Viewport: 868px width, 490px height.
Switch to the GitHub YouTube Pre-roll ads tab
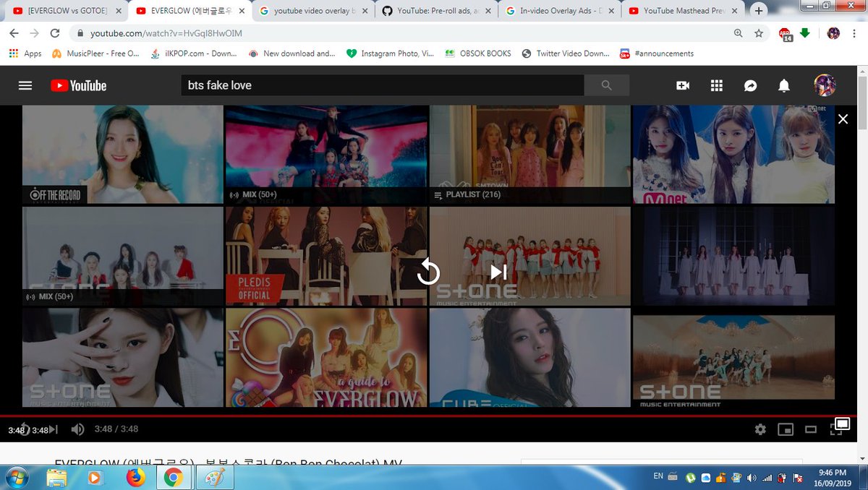pos(437,11)
